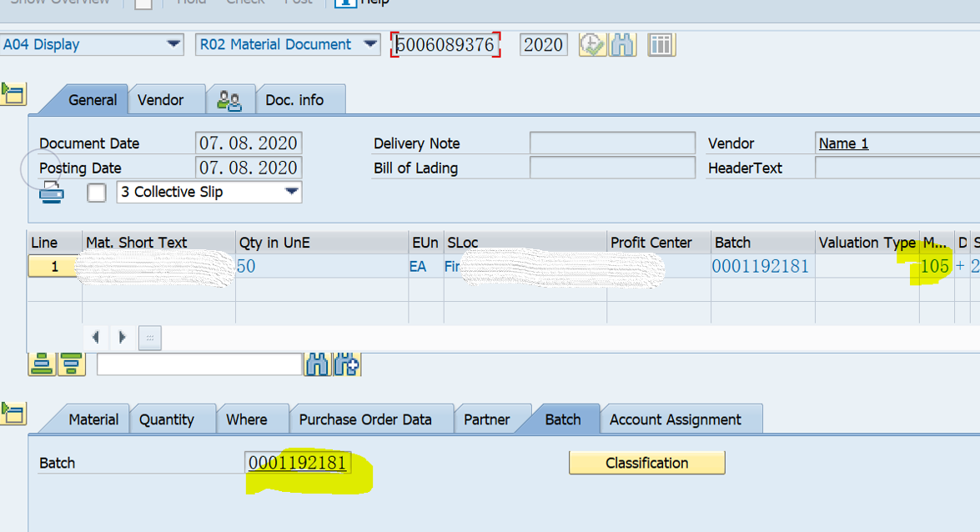Click the Delivery Note input field
980x532 pixels.
[612, 143]
